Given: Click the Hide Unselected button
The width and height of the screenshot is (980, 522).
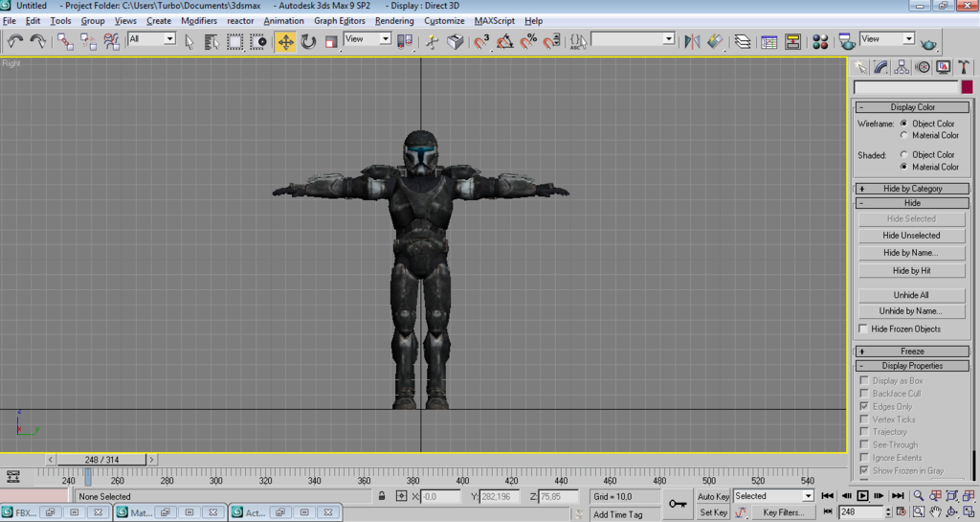Looking at the screenshot, I should click(911, 236).
